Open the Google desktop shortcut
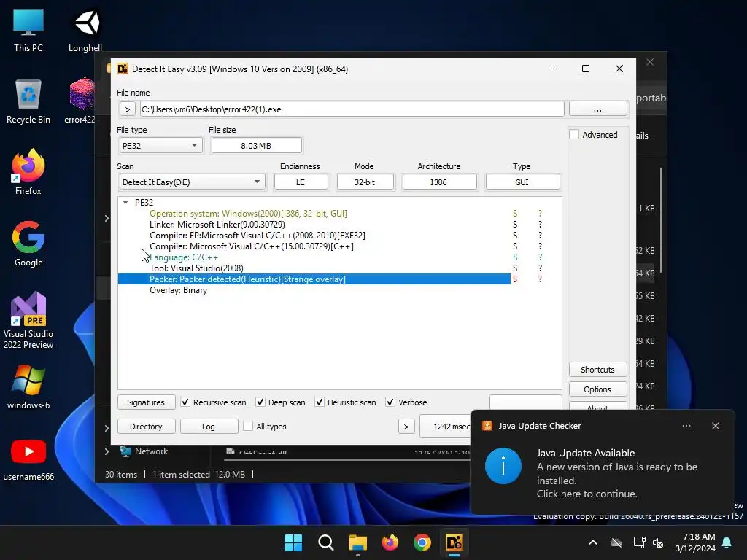The width and height of the screenshot is (747, 560). point(28,244)
